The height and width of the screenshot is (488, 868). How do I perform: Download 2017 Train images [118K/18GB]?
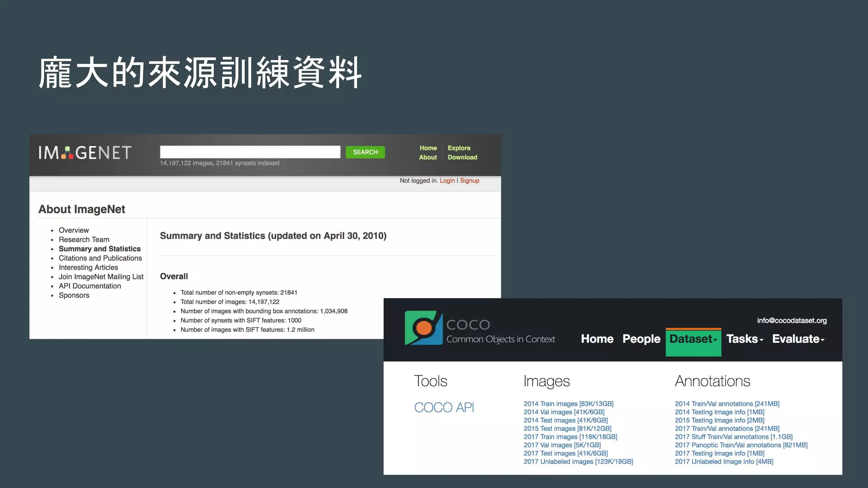[570, 437]
